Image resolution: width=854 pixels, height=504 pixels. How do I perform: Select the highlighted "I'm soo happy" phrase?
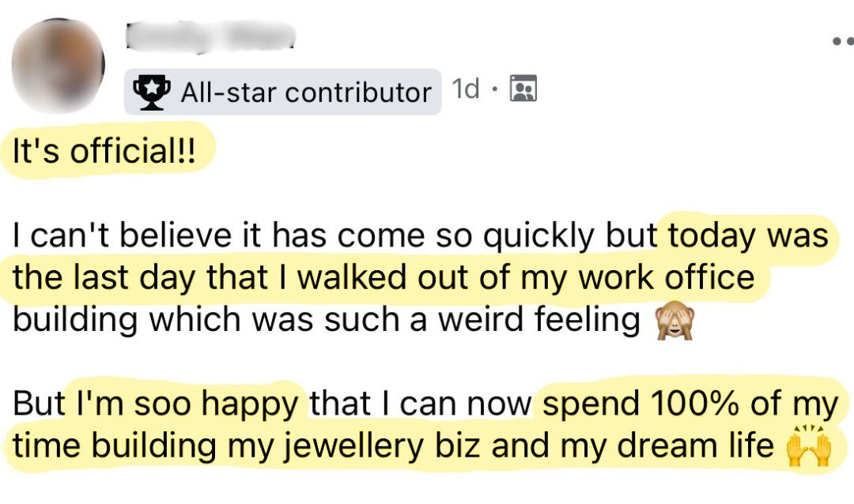tap(187, 404)
